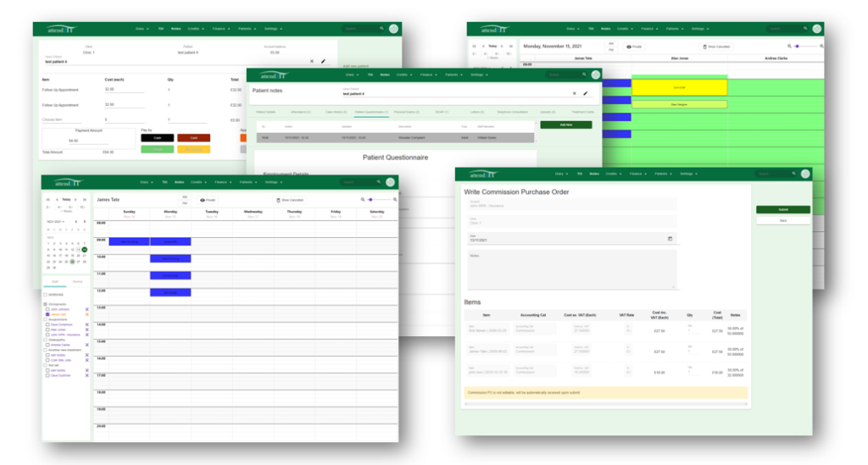Switch to the Physical Exams tab in Patient notes
Viewport: 868px width, 465px height.
coord(406,113)
